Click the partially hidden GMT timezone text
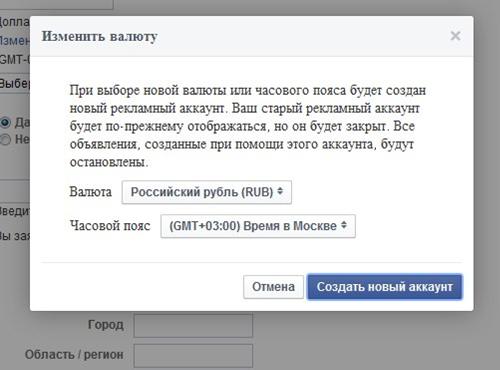 pyautogui.click(x=15, y=60)
